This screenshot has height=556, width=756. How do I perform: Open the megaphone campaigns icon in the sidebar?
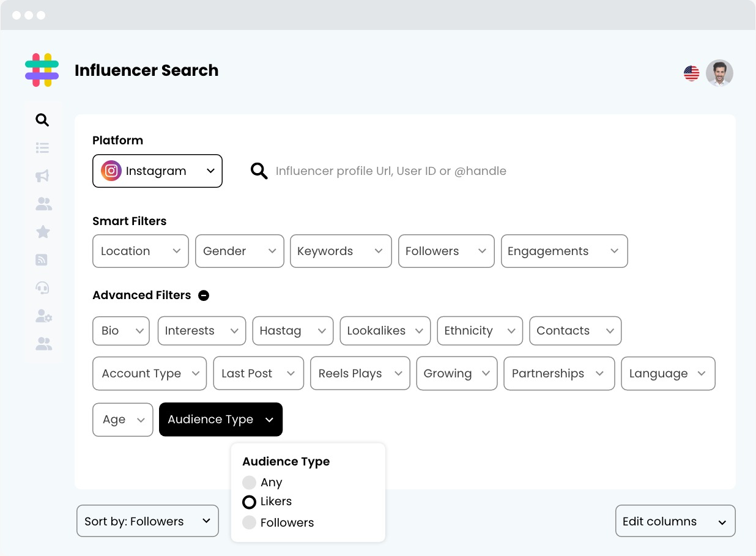pos(42,176)
